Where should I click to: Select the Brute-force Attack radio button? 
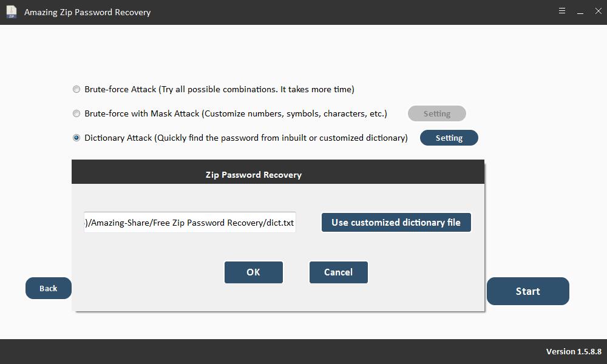click(x=76, y=89)
